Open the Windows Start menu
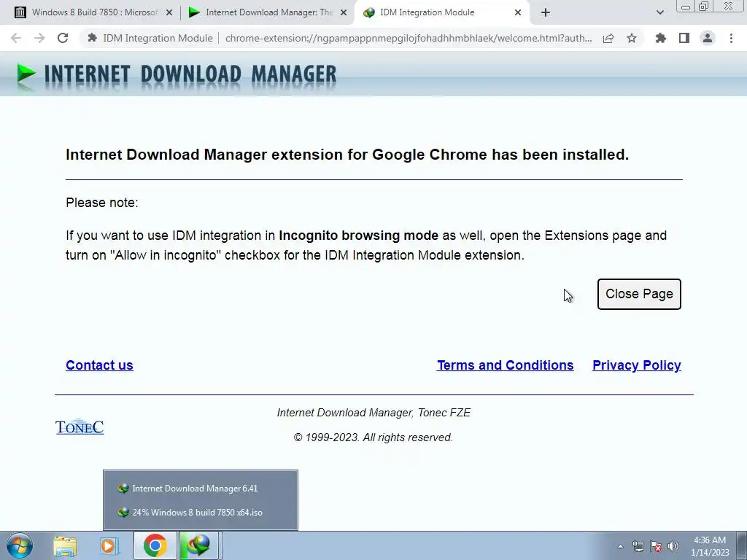The width and height of the screenshot is (747, 560). (19, 545)
